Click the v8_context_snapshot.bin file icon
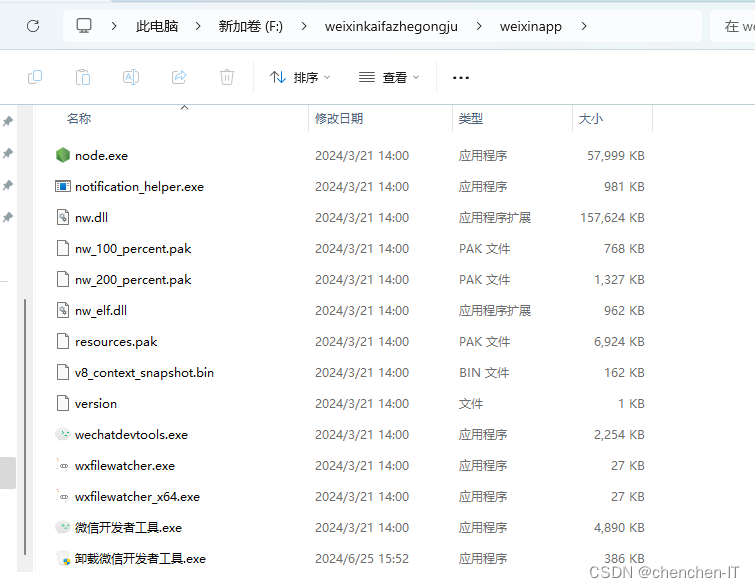The image size is (755, 588). click(x=63, y=372)
